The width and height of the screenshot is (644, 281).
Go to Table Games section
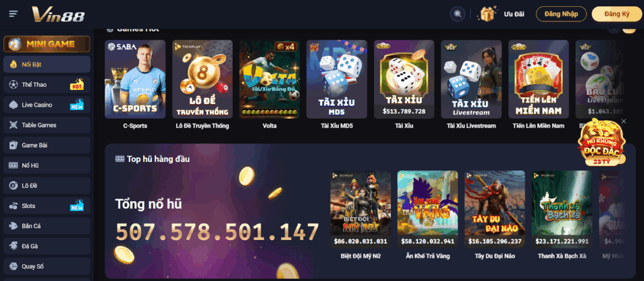coord(47,125)
